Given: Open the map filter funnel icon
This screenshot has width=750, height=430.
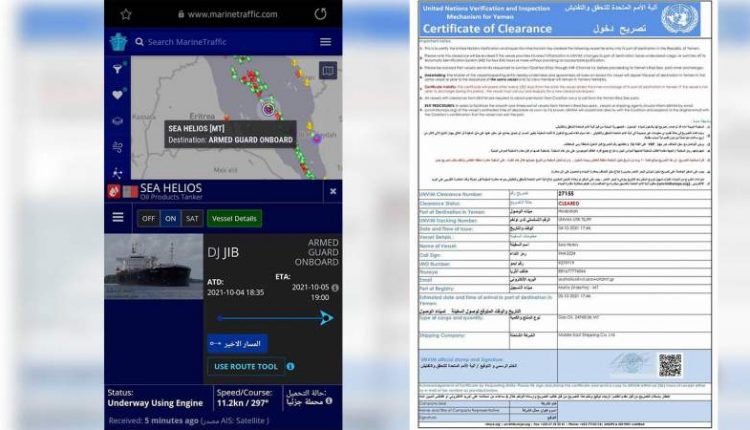Looking at the screenshot, I should point(118,69).
